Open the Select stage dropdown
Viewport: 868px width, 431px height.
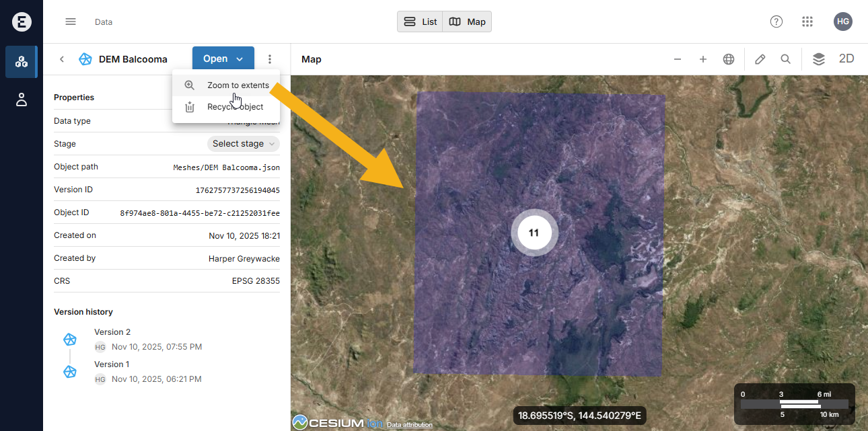click(243, 144)
